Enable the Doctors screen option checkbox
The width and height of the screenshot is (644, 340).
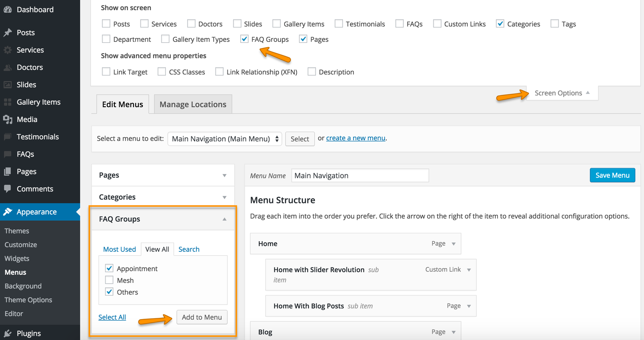(191, 24)
